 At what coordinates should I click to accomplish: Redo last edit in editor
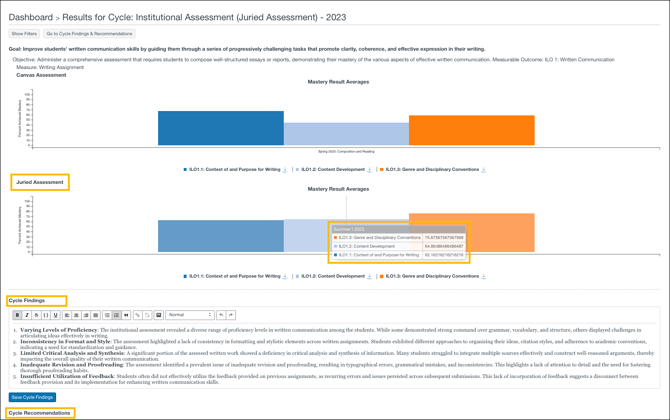pyautogui.click(x=231, y=315)
